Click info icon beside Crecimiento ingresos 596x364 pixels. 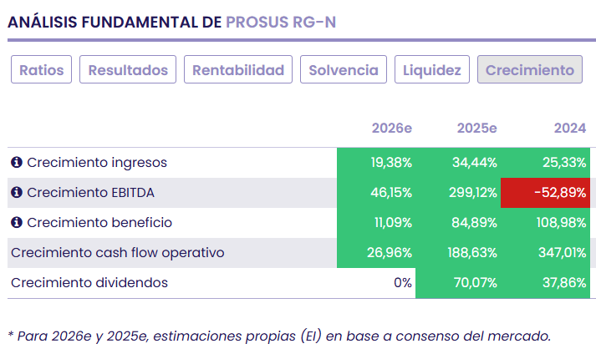(x=17, y=162)
